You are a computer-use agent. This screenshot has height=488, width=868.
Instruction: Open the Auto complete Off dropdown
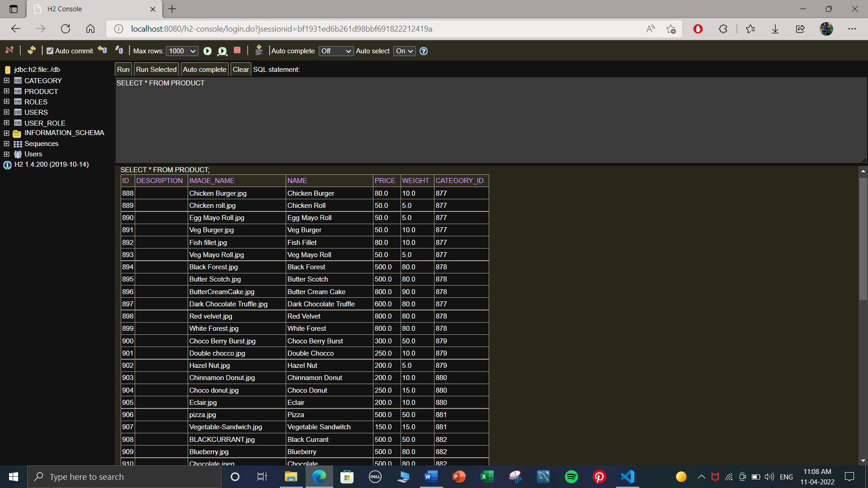(x=336, y=51)
